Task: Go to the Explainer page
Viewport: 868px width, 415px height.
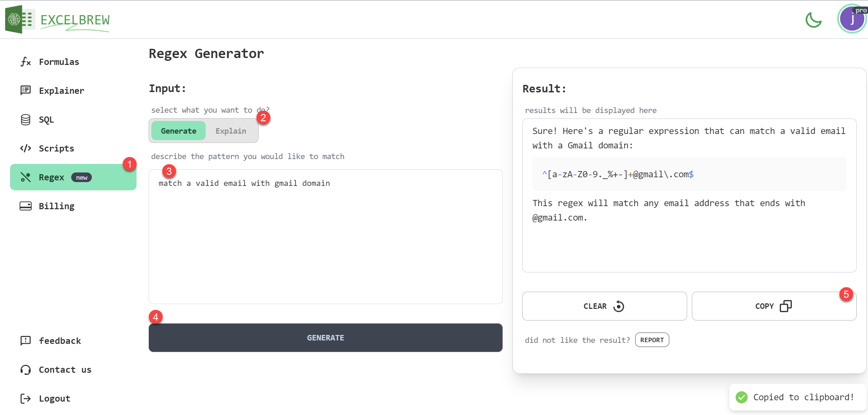Action: click(x=61, y=91)
